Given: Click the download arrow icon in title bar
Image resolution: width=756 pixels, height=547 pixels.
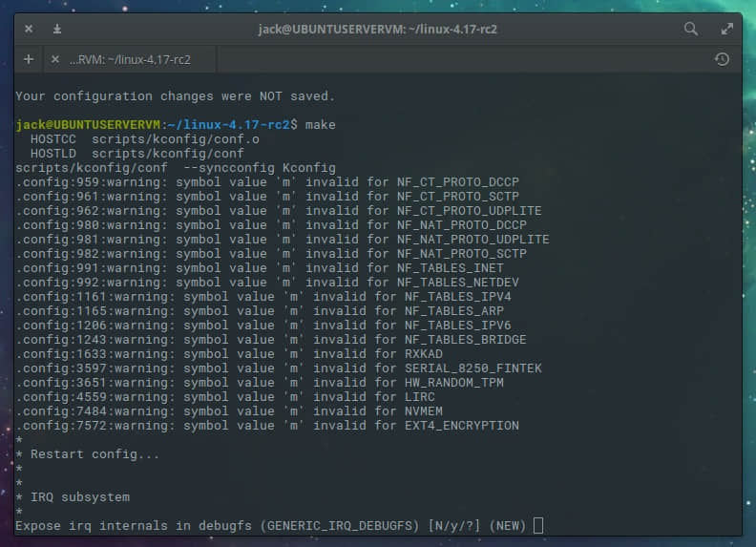Looking at the screenshot, I should [x=57, y=29].
